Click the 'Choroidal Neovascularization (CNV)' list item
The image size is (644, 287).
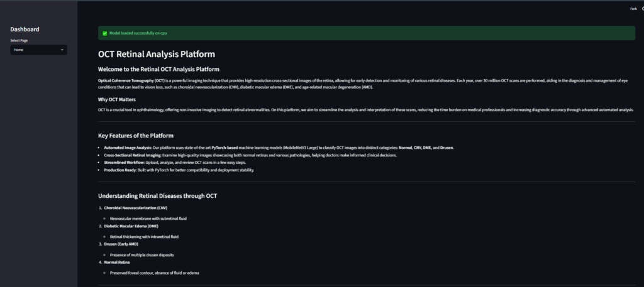point(136,208)
